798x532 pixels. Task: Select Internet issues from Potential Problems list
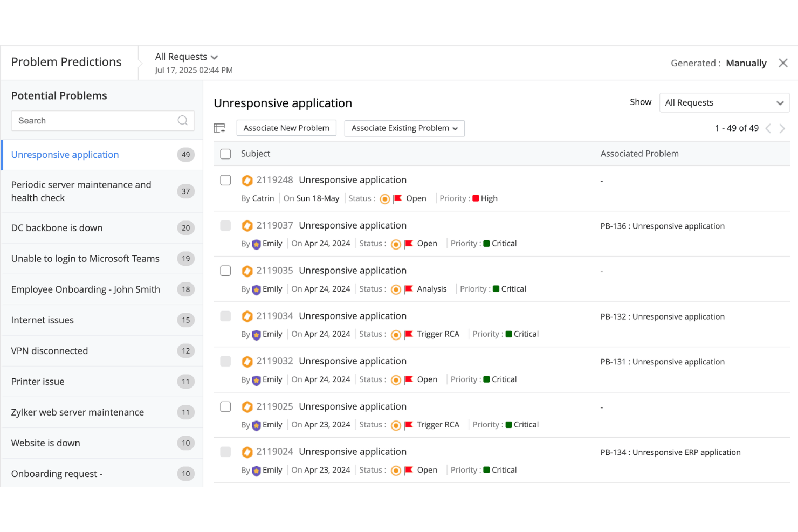[42, 320]
